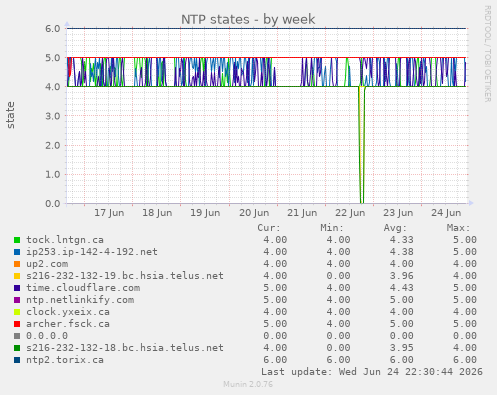Select the 0.0.0.0 legend label
The height and width of the screenshot is (395, 497).
[x=47, y=336]
